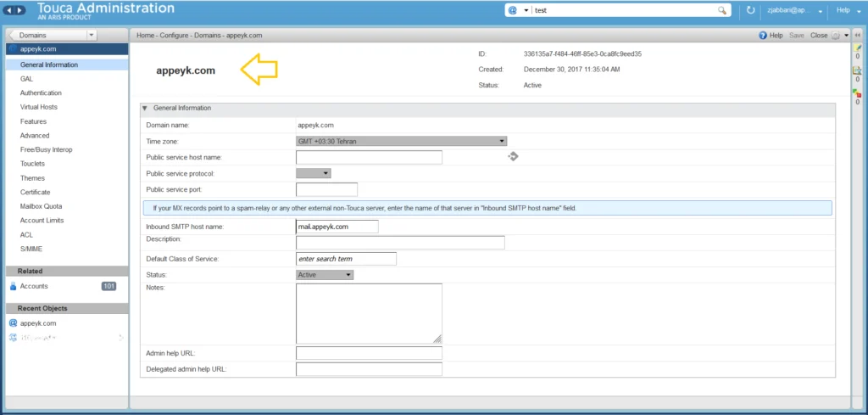Click the refresh icon in top bar

[751, 10]
